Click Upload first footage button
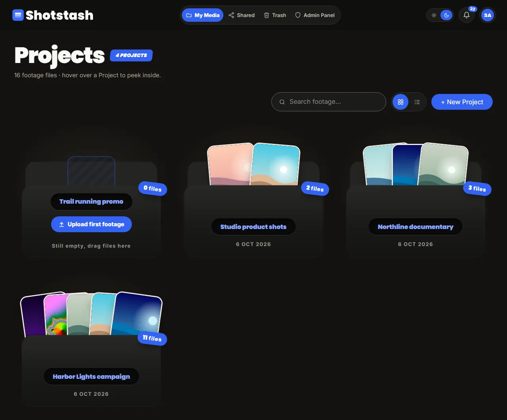Screen dimensions: 507x420 (x=91, y=224)
